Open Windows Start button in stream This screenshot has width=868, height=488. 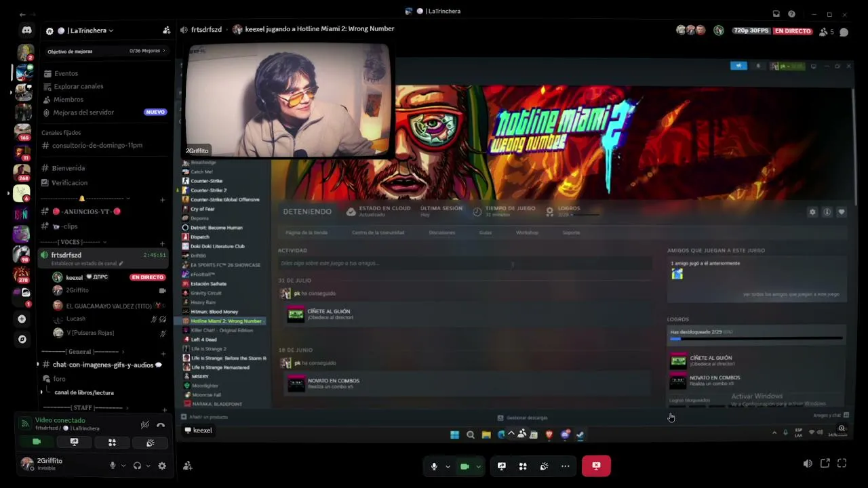[x=454, y=435]
